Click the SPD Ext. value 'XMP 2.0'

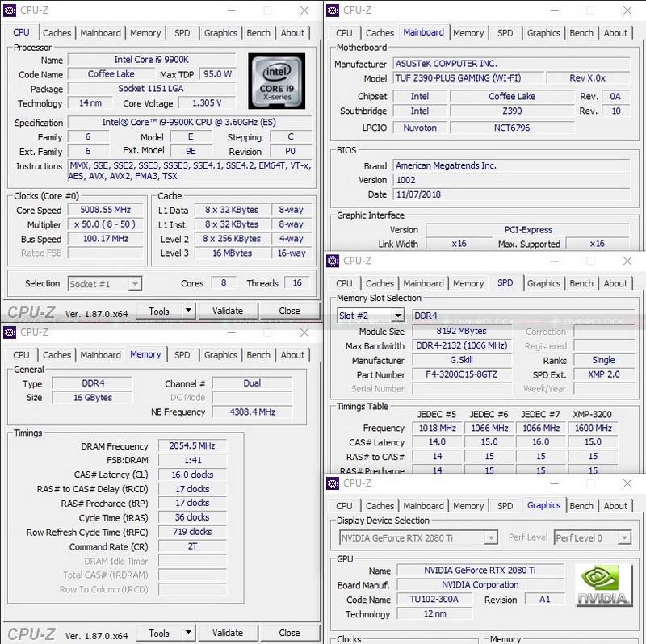[x=603, y=374]
